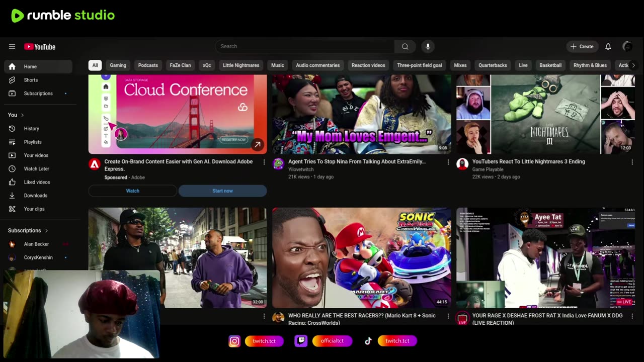Filter by Reaction videos chip

point(368,65)
